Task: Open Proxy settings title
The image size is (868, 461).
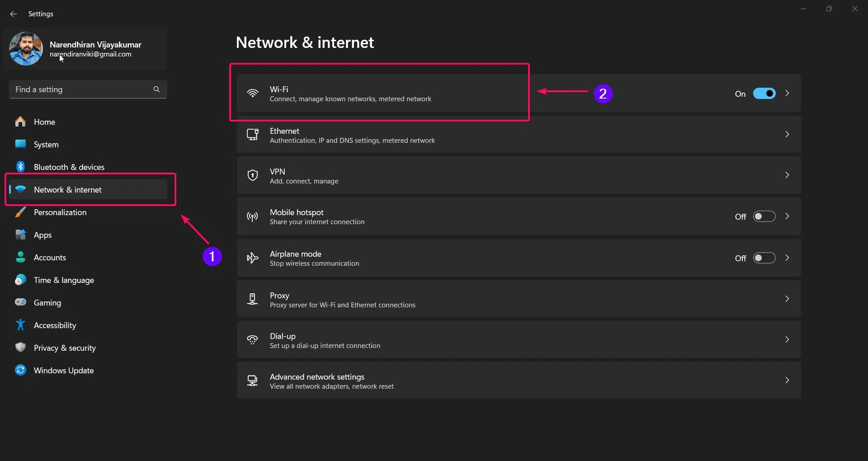Action: click(279, 296)
